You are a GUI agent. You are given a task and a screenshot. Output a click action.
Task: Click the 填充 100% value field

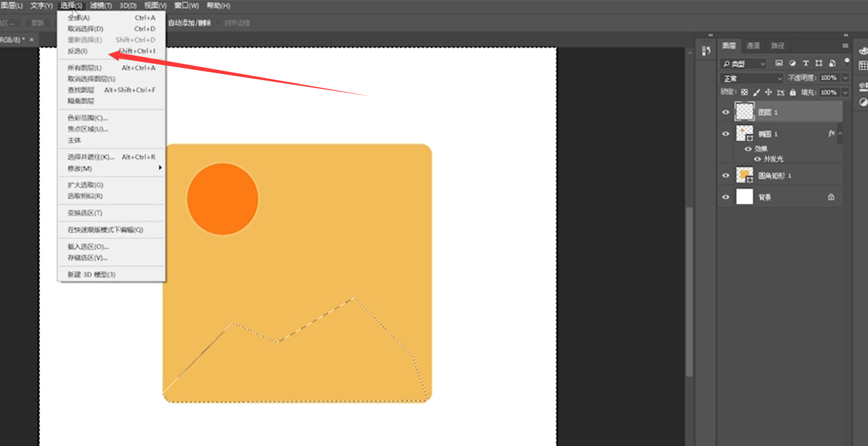[x=829, y=92]
